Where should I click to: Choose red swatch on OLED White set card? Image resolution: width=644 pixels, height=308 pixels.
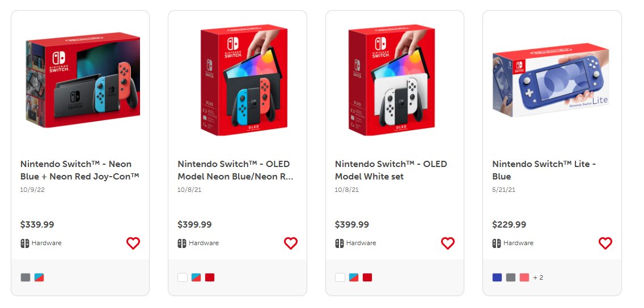tap(367, 277)
